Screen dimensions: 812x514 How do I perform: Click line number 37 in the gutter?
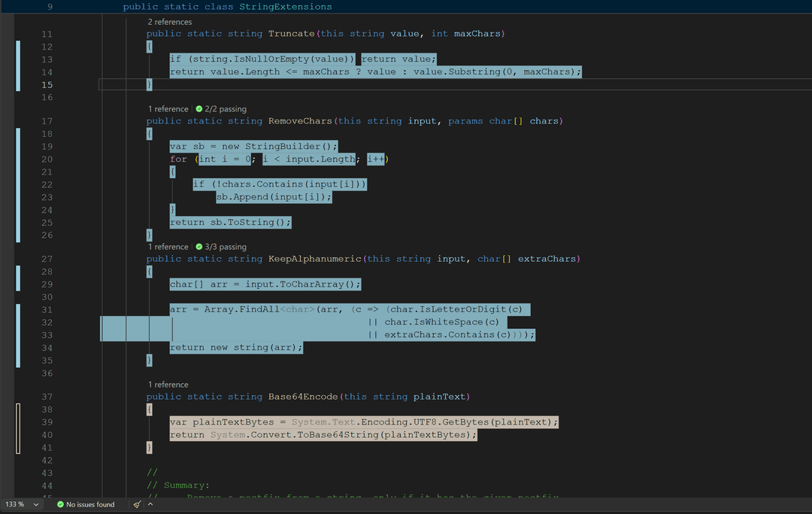pos(47,397)
